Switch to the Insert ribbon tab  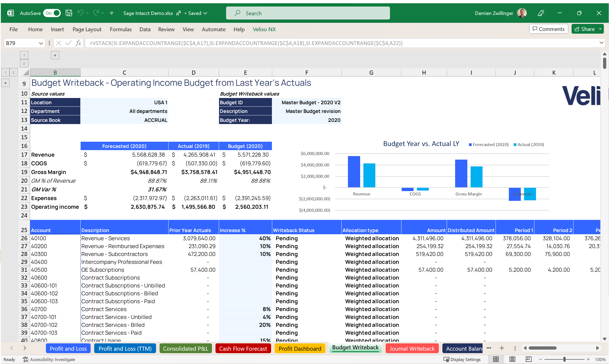point(57,29)
